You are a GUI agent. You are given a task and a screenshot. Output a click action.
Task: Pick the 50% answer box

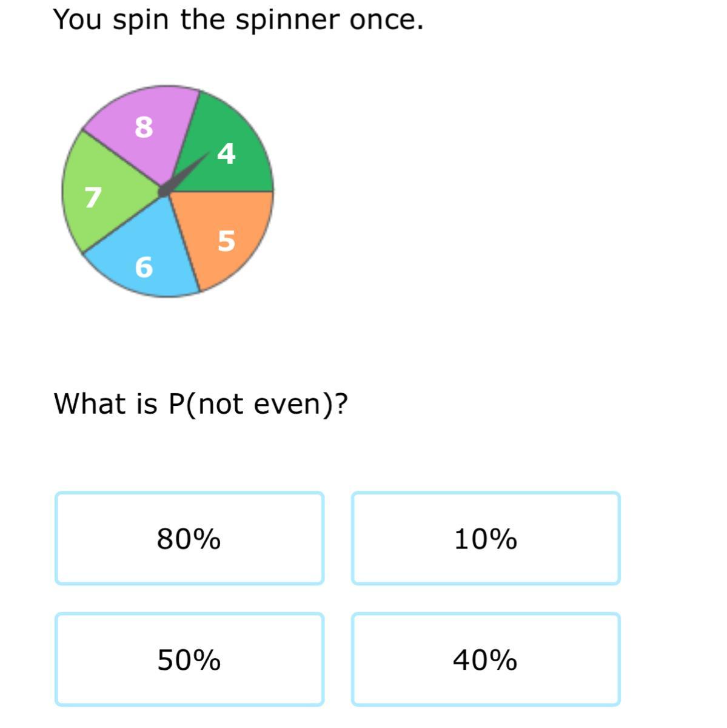[x=189, y=659]
